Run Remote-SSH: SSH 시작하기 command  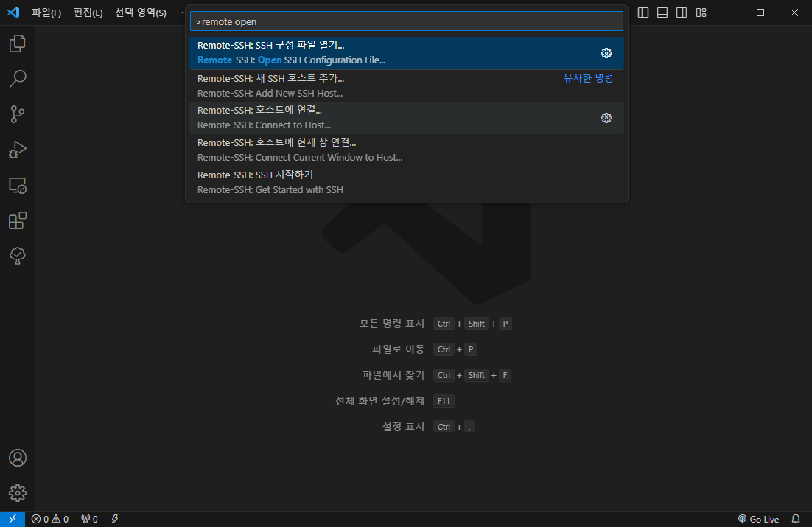tap(407, 182)
